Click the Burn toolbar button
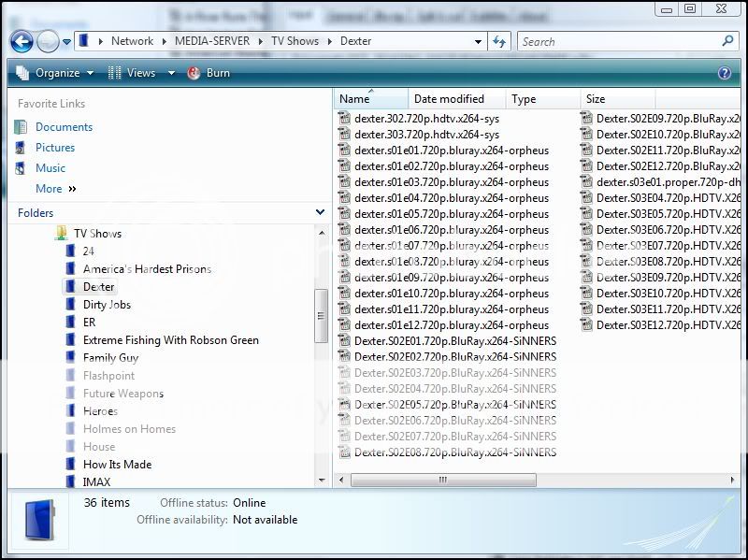 click(x=209, y=73)
